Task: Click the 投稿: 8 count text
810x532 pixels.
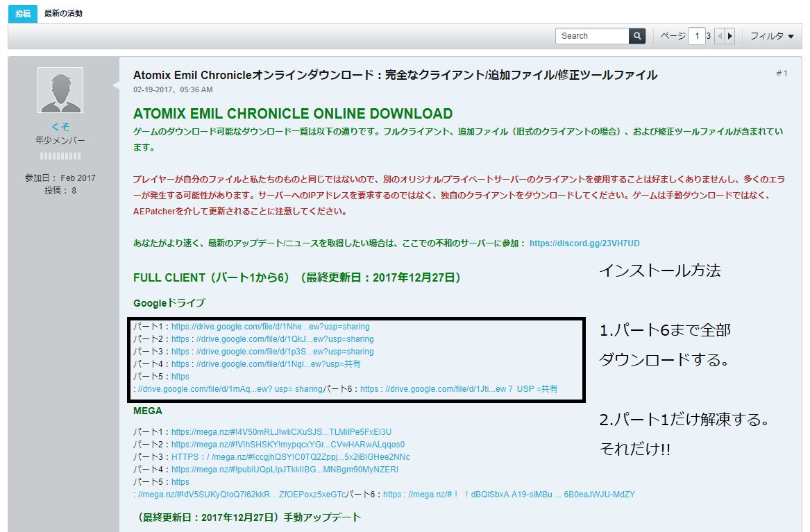Action: click(x=60, y=191)
